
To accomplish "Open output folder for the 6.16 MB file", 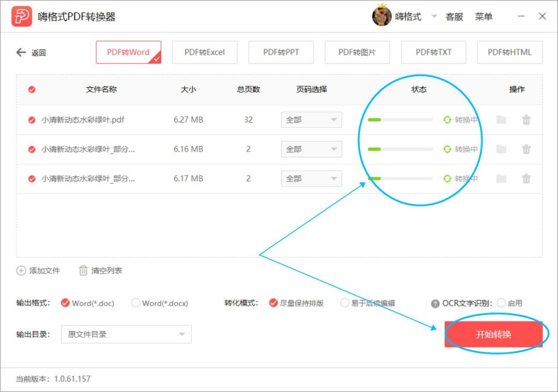I will pos(501,149).
